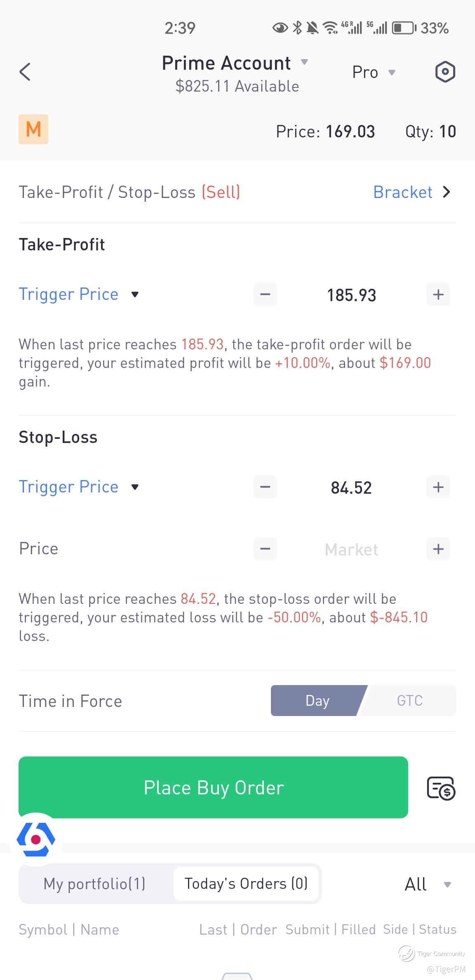Tap the floating blue assistant icon
475x980 pixels.
[x=36, y=839]
